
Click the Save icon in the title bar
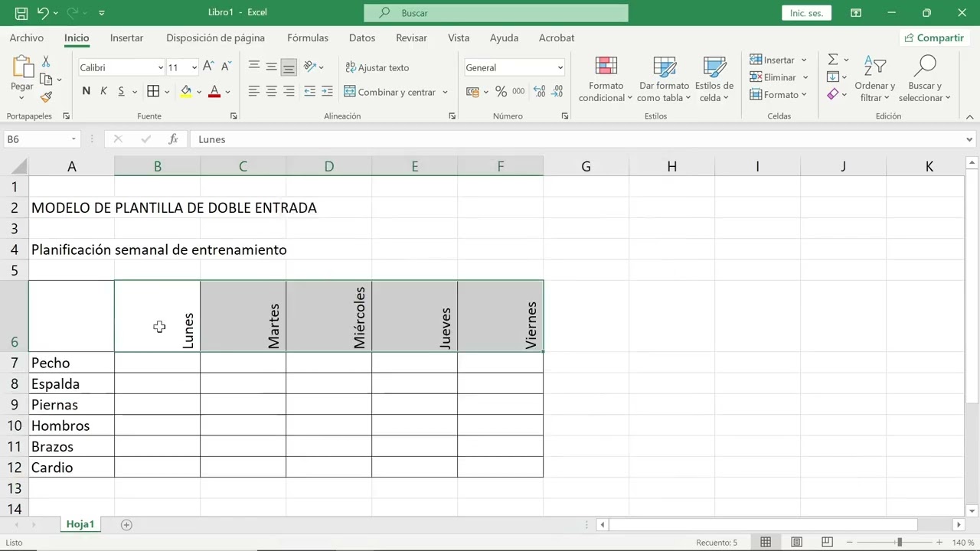(x=21, y=13)
